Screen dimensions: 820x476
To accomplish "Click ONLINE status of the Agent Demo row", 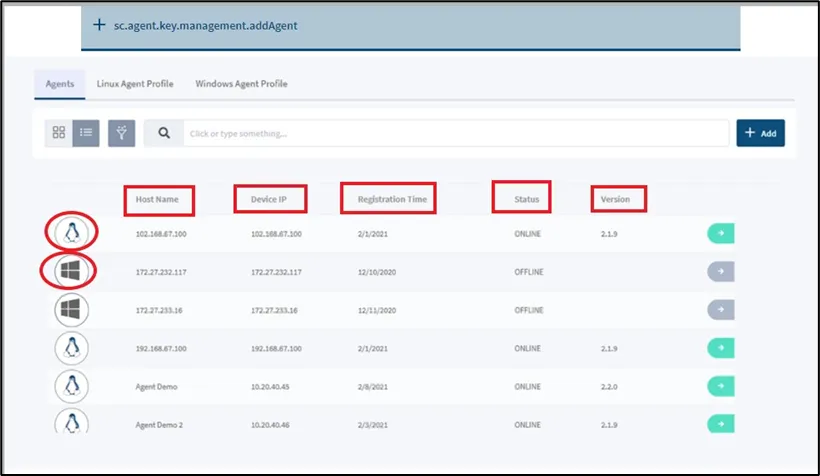I will click(527, 387).
